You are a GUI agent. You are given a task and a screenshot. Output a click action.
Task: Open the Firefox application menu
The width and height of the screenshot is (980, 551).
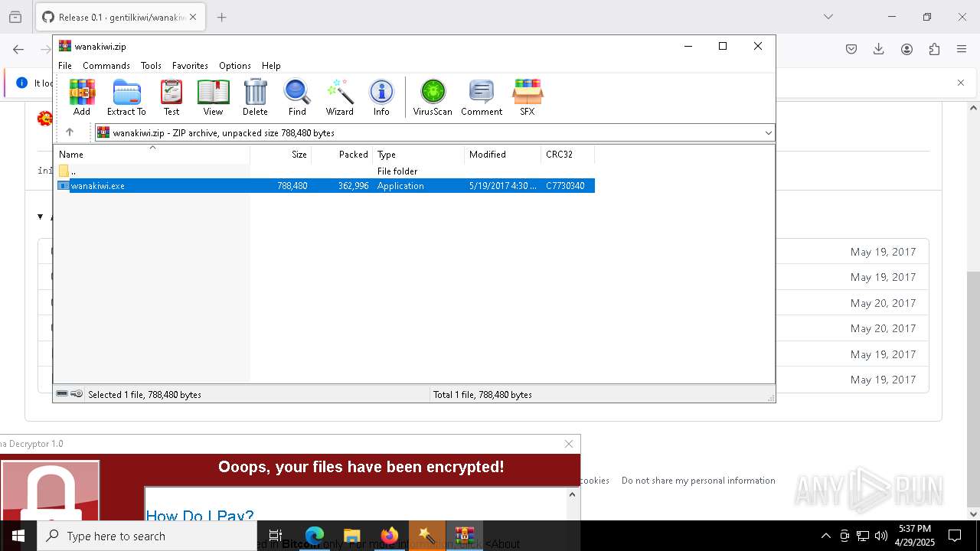coord(962,49)
